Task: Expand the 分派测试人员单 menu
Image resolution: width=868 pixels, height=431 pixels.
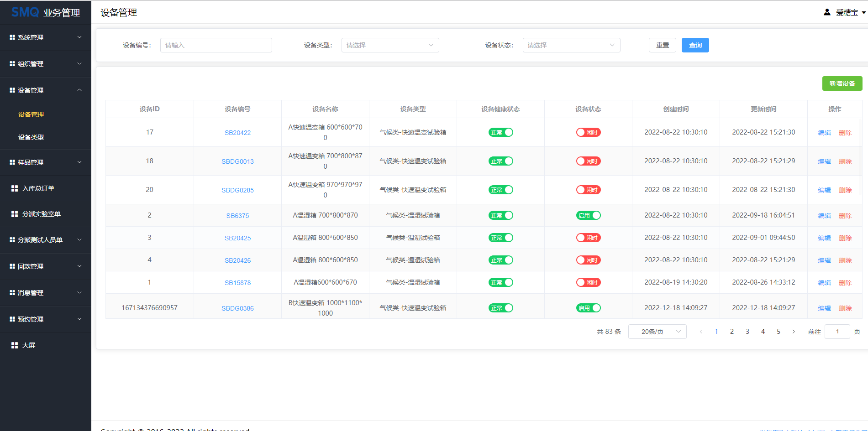Action: tap(46, 240)
